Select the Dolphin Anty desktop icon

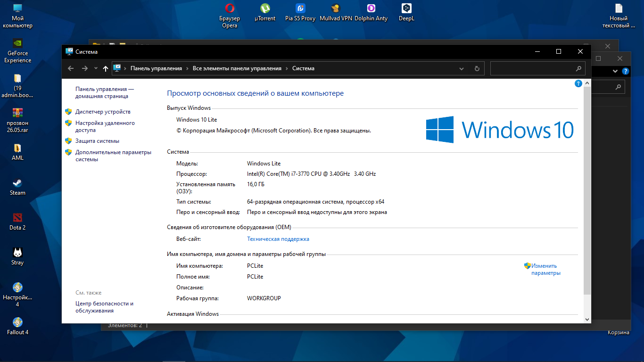coord(371,8)
